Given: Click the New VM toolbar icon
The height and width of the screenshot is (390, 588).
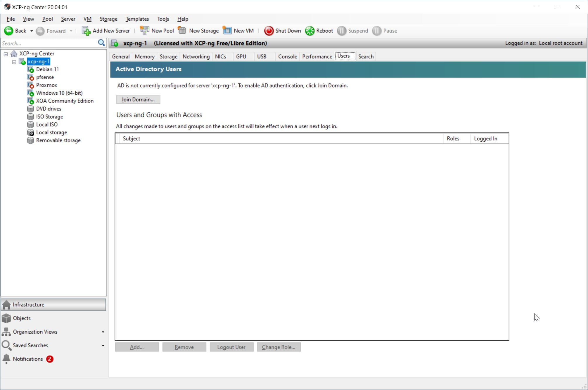Looking at the screenshot, I should 227,31.
